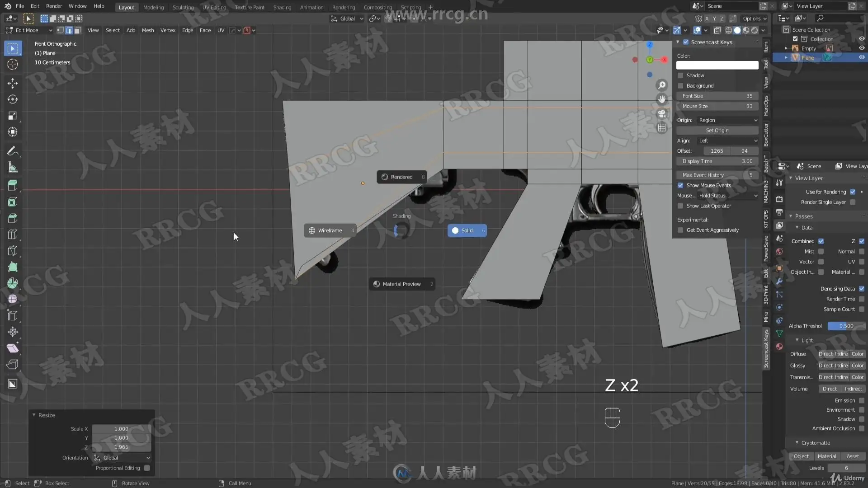This screenshot has width=868, height=488.
Task: Select the Annotate pencil tool
Action: [x=13, y=151]
